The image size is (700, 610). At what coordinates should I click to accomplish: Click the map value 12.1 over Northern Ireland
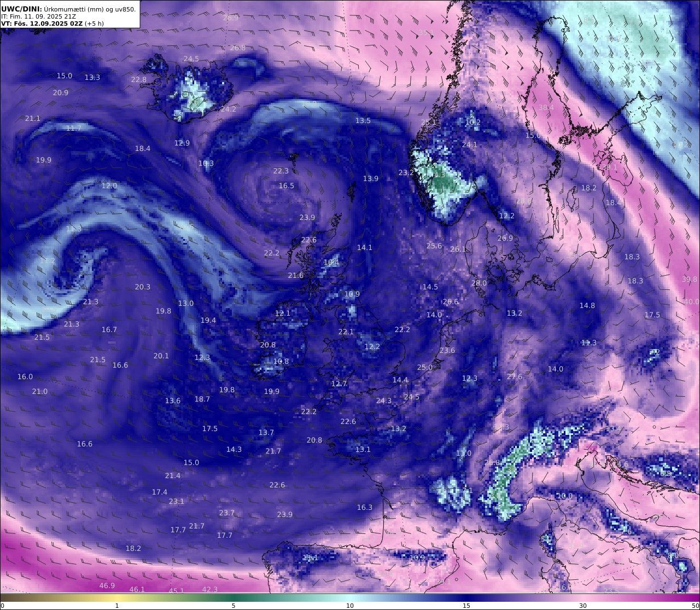pyautogui.click(x=283, y=313)
